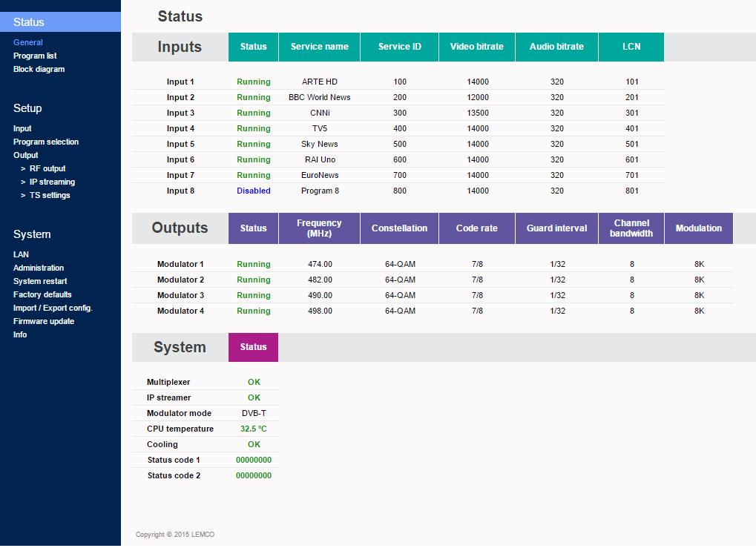Click the Service name column header
Image resolution: width=756 pixels, height=548 pixels.
[319, 47]
